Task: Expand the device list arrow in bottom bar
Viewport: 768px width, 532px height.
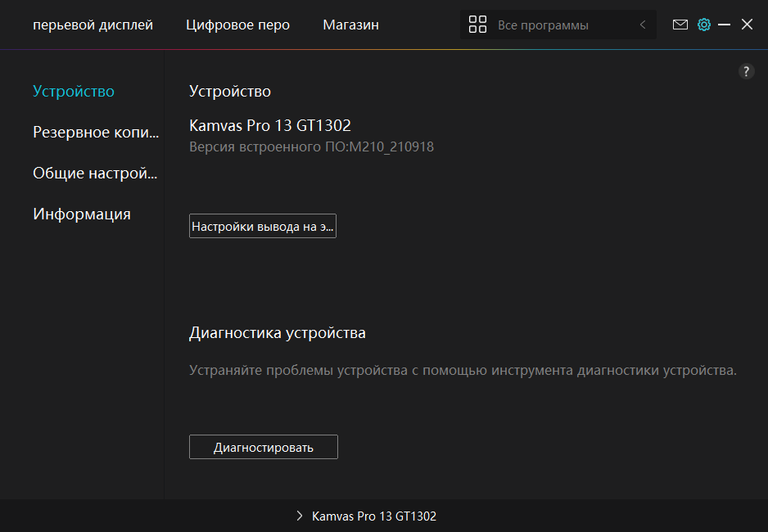Action: tap(300, 516)
